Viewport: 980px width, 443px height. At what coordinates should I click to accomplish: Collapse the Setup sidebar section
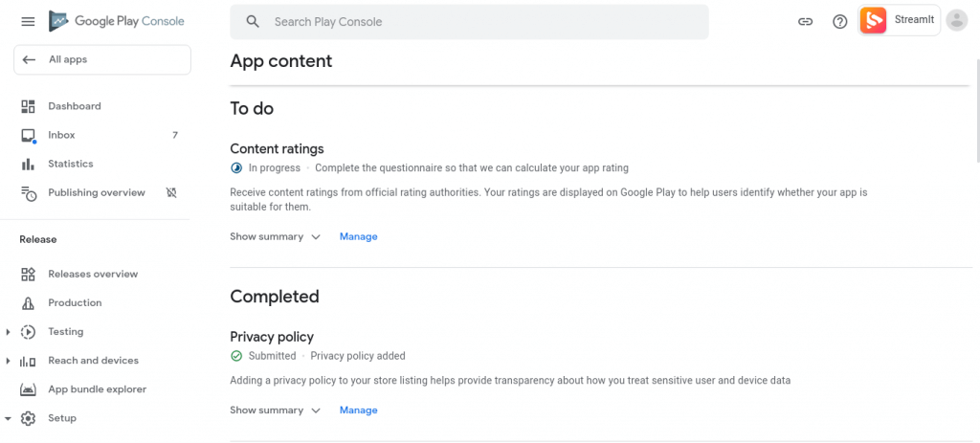tap(9, 418)
